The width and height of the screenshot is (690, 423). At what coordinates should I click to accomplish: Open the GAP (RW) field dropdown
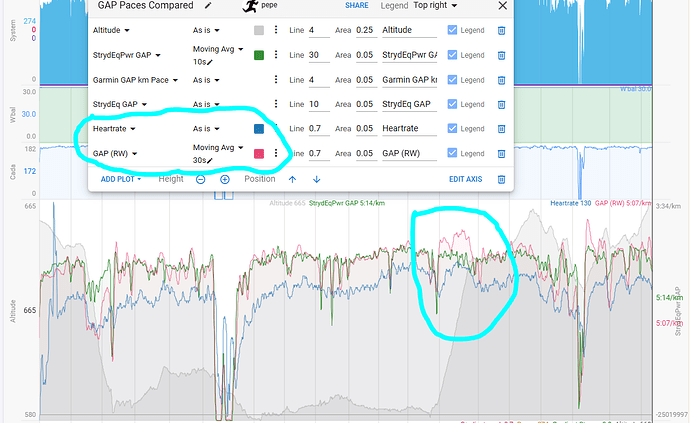tap(115, 154)
